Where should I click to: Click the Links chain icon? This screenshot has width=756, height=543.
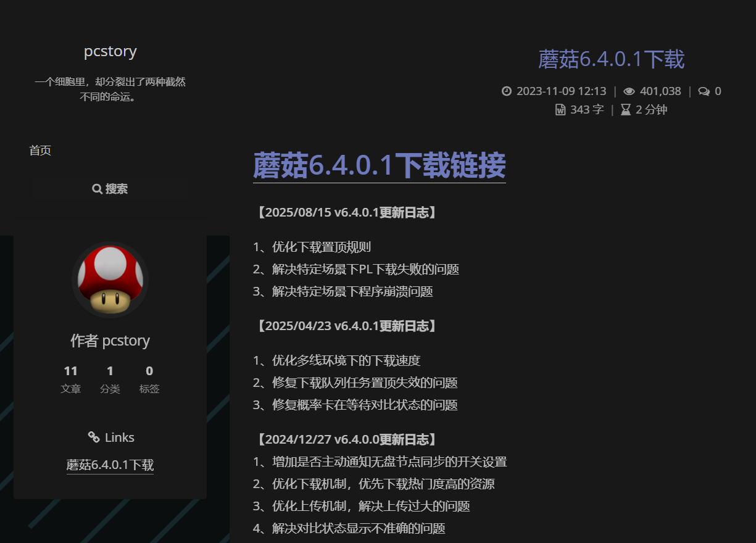click(94, 437)
